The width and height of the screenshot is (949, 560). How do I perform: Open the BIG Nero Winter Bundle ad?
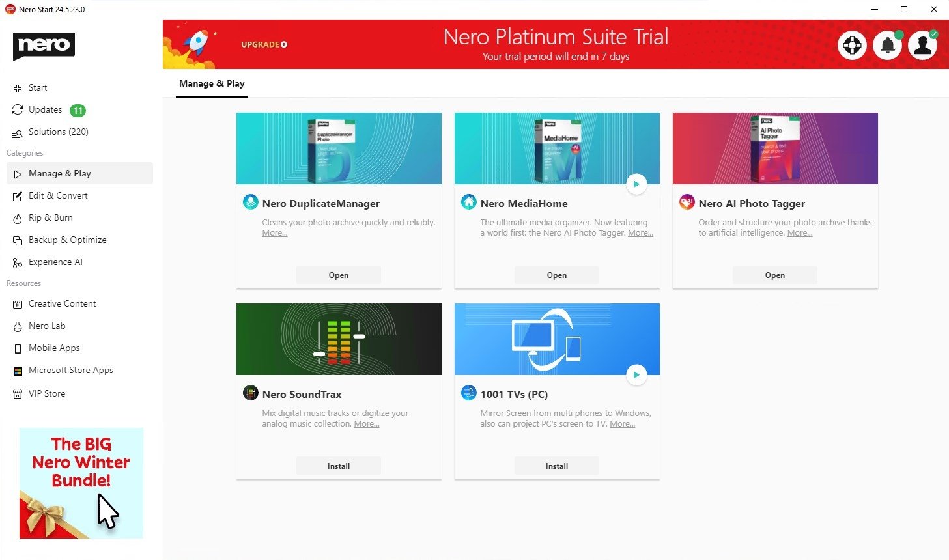[81, 483]
